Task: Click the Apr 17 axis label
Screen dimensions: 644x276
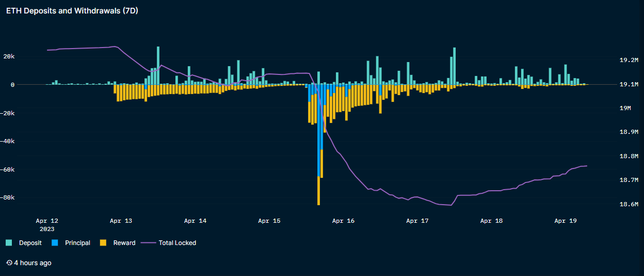Action: point(417,221)
